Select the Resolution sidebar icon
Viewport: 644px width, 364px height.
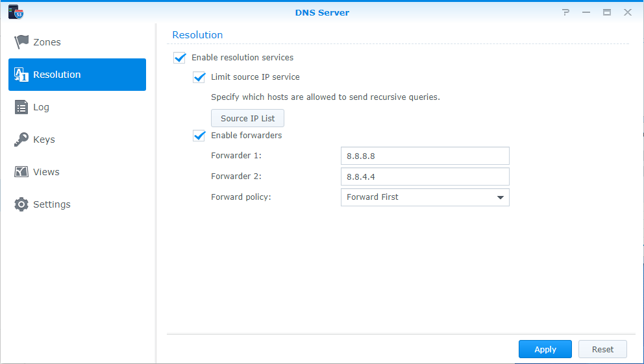(x=21, y=74)
